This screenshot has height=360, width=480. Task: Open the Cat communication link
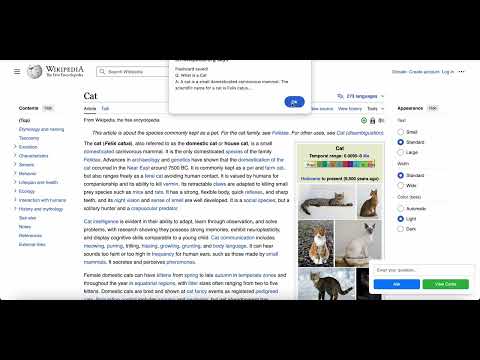(x=233, y=238)
